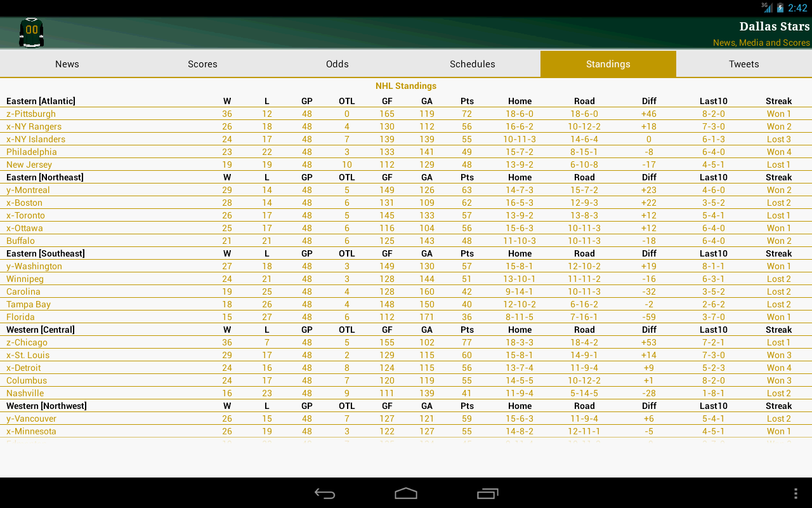Open the Tweets tab
812x508 pixels.
[744, 64]
